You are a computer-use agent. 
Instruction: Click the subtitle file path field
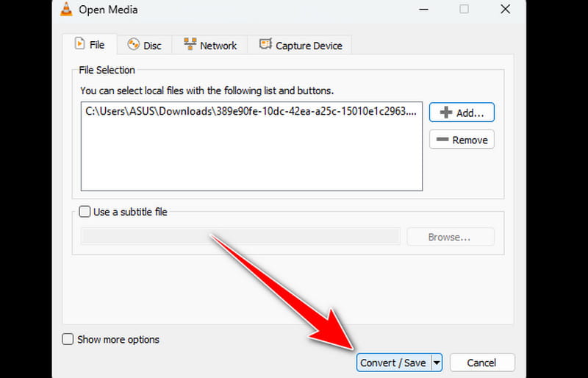(240, 237)
